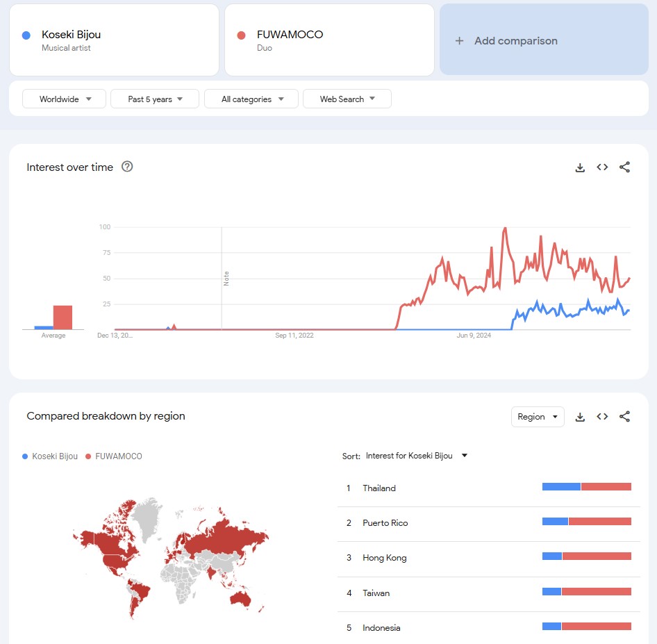Share the compared breakdown by region

[x=624, y=417]
